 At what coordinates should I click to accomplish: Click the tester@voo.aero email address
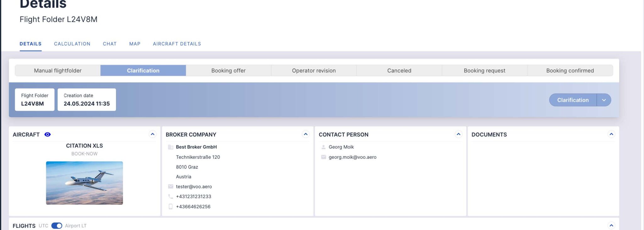click(x=194, y=187)
